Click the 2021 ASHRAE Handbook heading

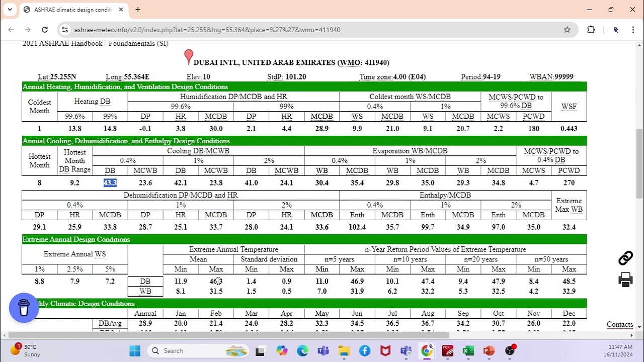point(96,44)
